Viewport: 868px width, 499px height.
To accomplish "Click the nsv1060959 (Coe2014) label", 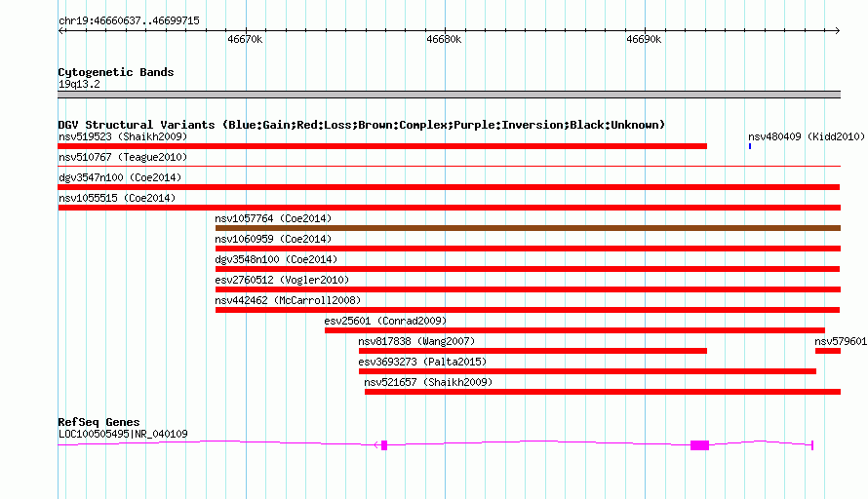I will point(273,239).
